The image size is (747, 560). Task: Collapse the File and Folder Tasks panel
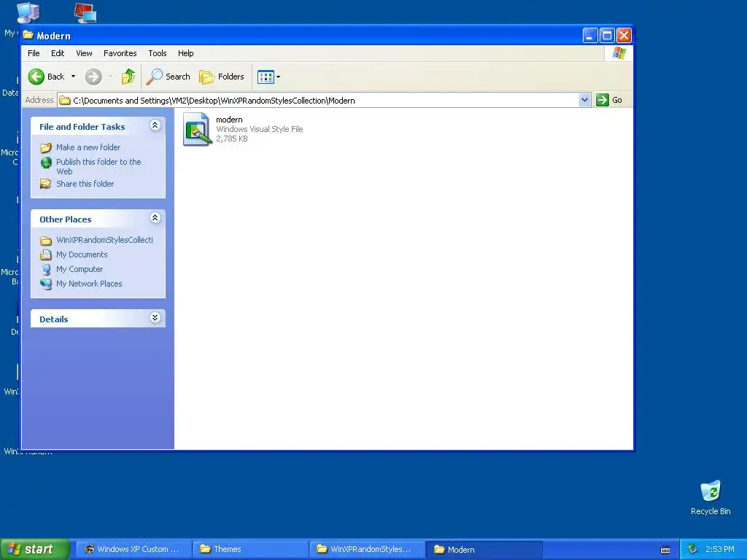pyautogui.click(x=155, y=125)
